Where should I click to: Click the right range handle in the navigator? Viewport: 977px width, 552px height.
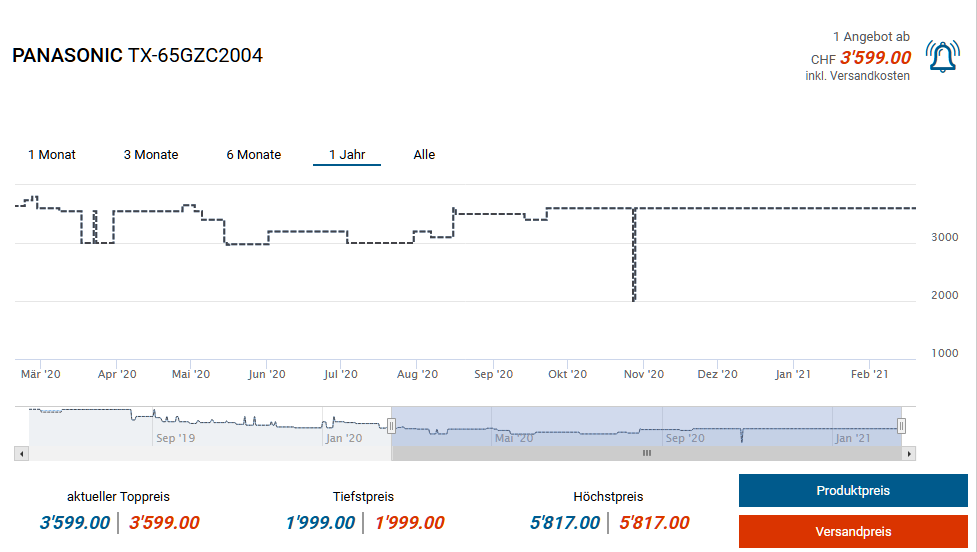pyautogui.click(x=902, y=426)
